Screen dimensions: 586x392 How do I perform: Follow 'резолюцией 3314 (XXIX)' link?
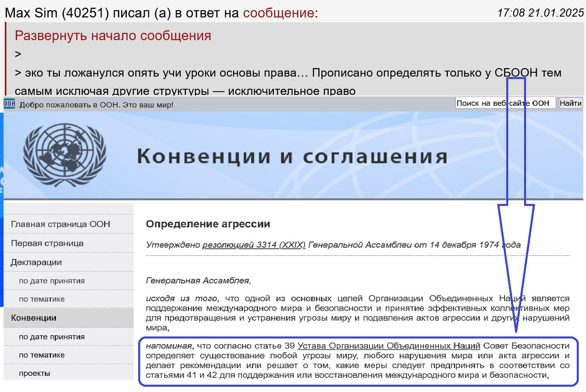point(254,245)
